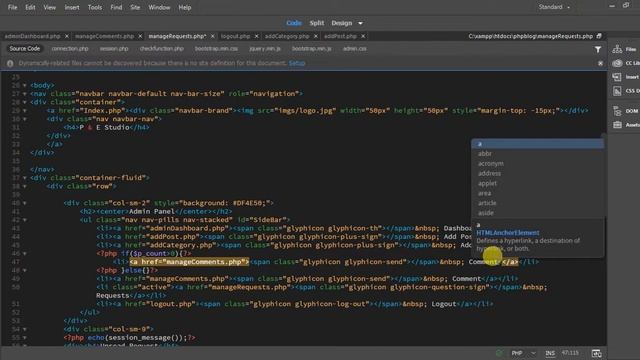Viewport: 640px width, 360px height.
Task: Collapse the col-sm-2 div on line 40
Action: point(24,203)
